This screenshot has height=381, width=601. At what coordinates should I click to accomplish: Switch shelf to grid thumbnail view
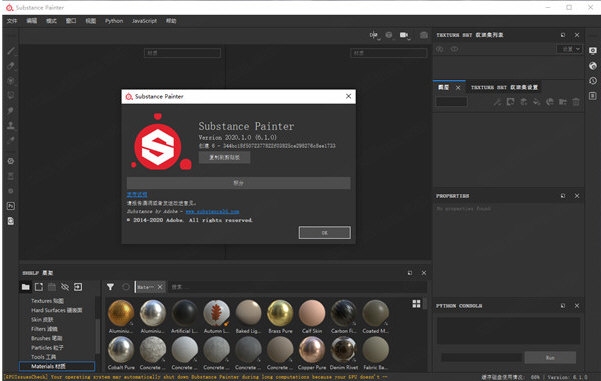tap(417, 304)
